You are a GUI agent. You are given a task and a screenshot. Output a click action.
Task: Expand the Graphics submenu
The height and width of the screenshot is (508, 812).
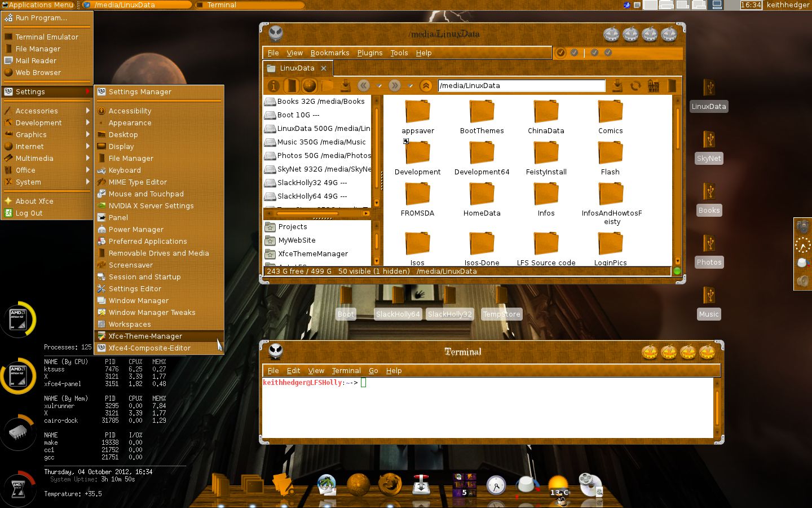coord(47,134)
